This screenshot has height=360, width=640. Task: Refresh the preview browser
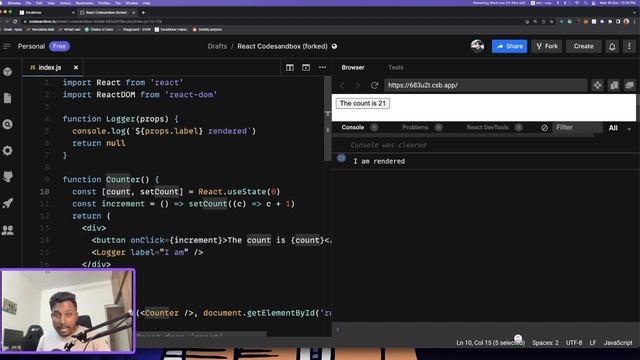pos(374,85)
